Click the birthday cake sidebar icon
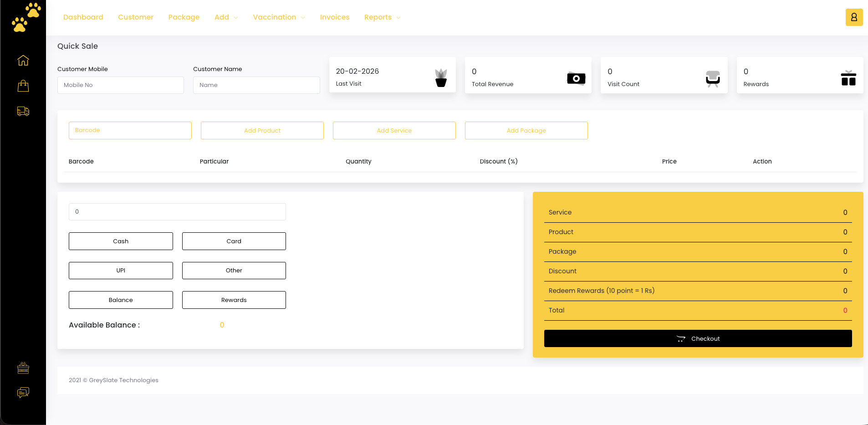This screenshot has height=425, width=868. [x=23, y=368]
